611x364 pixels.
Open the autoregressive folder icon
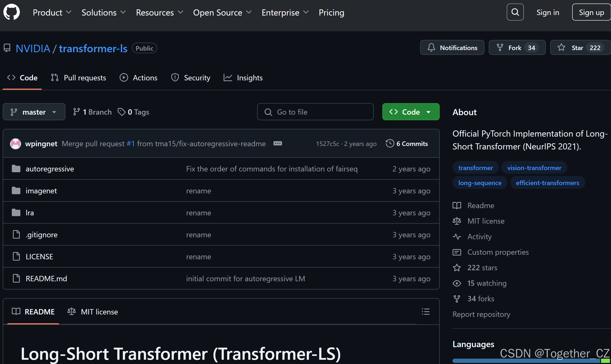coord(16,168)
